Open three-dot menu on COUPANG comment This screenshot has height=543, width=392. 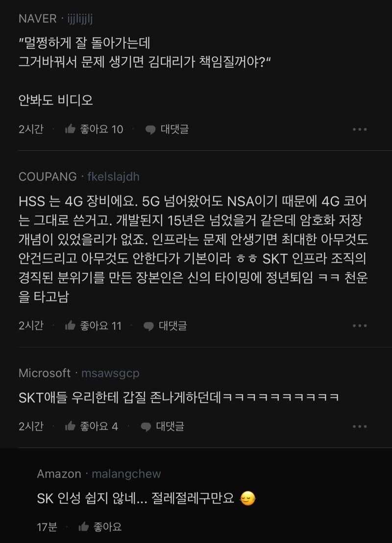[x=360, y=325]
